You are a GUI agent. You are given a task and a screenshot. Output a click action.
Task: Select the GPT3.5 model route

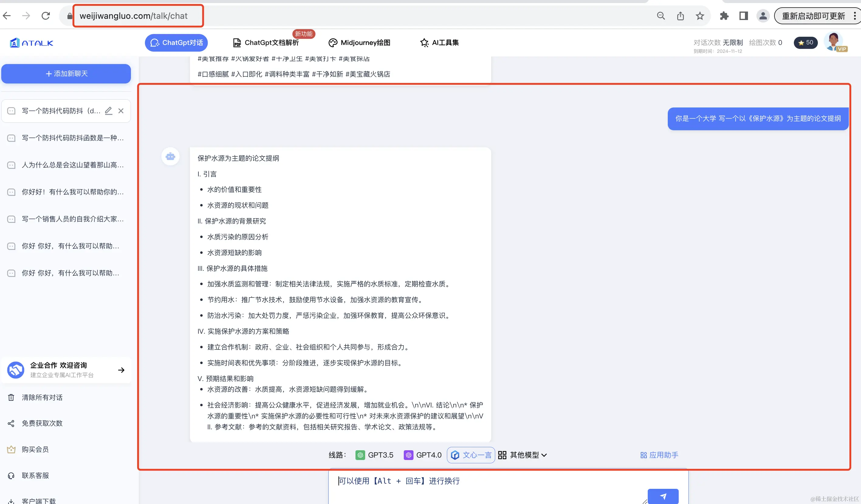[375, 455]
